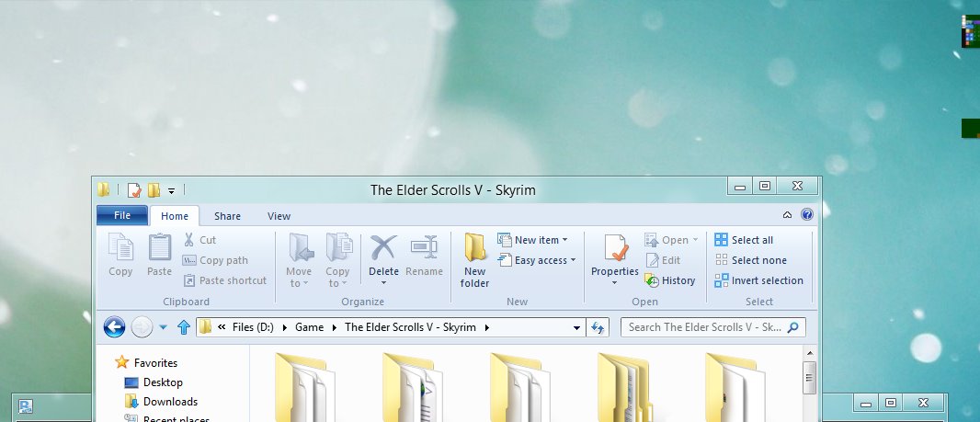Open Help via the question mark icon
The height and width of the screenshot is (422, 980).
[x=807, y=215]
